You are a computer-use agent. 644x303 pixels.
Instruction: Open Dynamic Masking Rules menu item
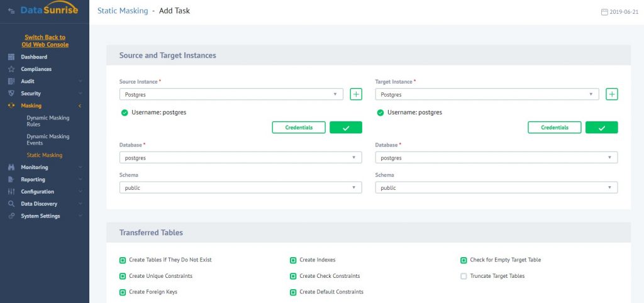(x=48, y=121)
